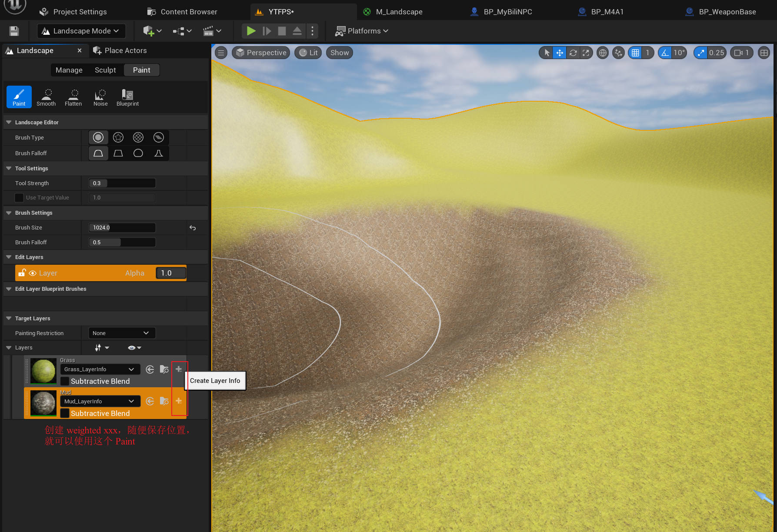The height and width of the screenshot is (532, 777).
Task: Pick the spherical brush falloff shape
Action: pos(138,153)
